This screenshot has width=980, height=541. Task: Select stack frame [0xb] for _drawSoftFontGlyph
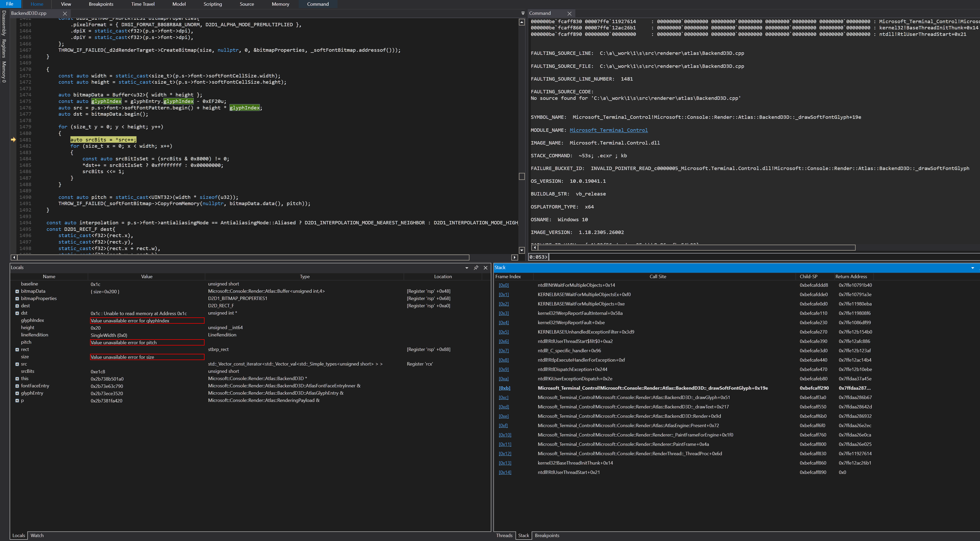click(x=505, y=388)
